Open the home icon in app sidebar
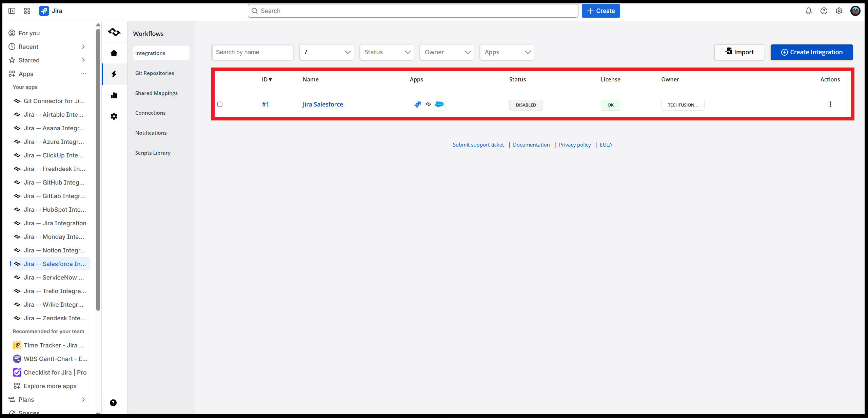Image resolution: width=868 pixels, height=418 pixels. (114, 53)
